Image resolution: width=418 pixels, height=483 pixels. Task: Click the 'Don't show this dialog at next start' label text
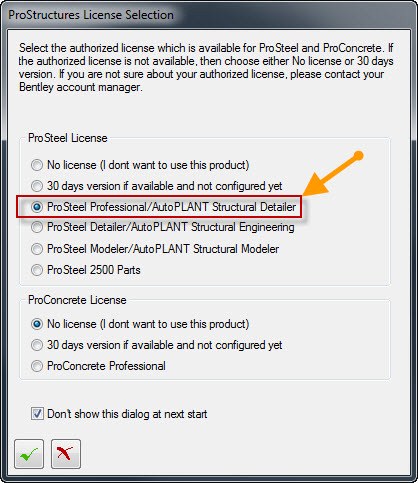(127, 414)
